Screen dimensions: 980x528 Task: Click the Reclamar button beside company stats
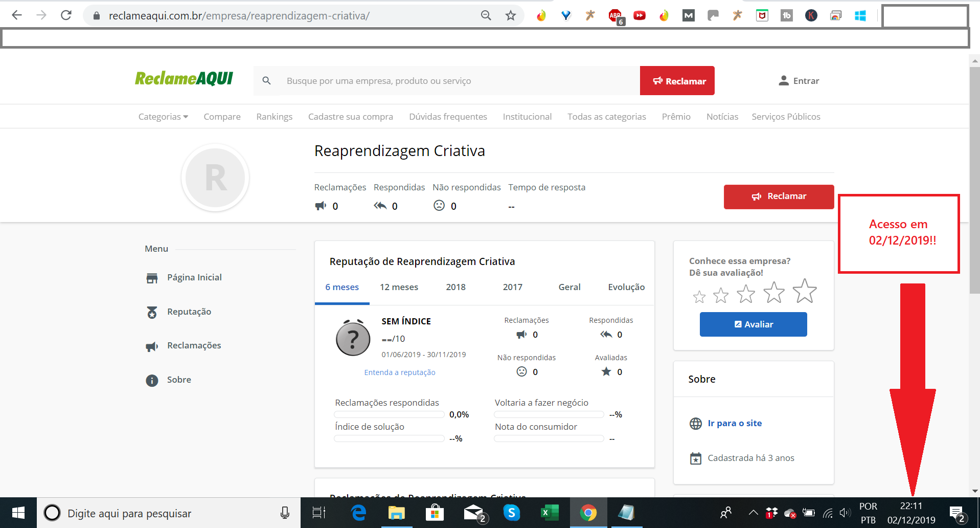click(779, 196)
